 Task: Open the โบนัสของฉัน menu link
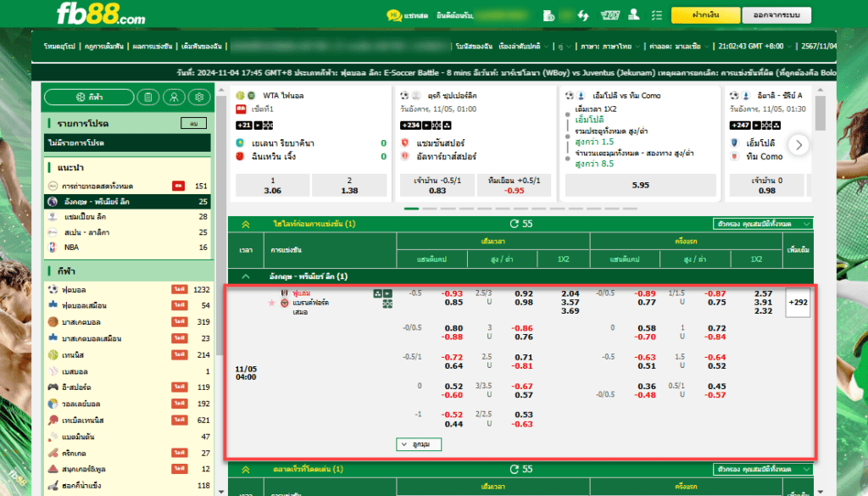coord(474,47)
